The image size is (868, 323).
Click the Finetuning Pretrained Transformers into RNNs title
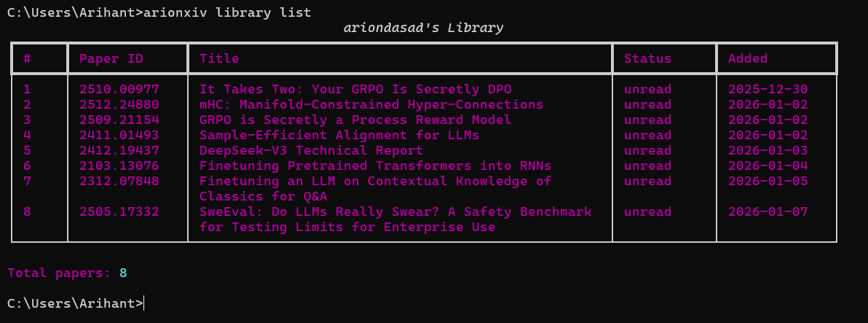coord(375,166)
